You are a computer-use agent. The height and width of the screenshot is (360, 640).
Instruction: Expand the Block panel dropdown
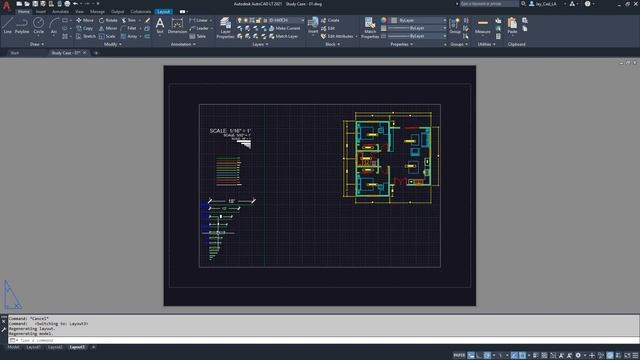coord(332,44)
